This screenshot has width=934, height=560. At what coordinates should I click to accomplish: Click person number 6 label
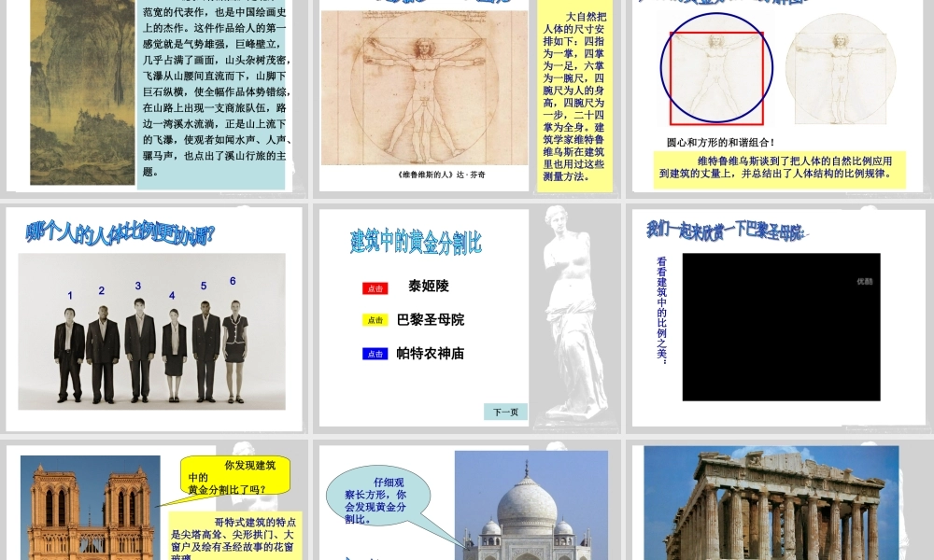click(x=233, y=281)
